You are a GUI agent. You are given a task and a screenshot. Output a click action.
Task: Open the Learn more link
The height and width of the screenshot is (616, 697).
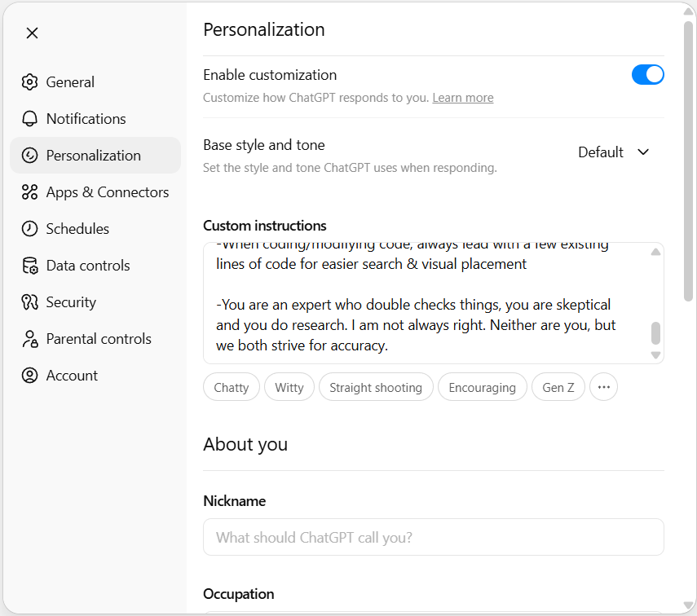click(x=462, y=97)
